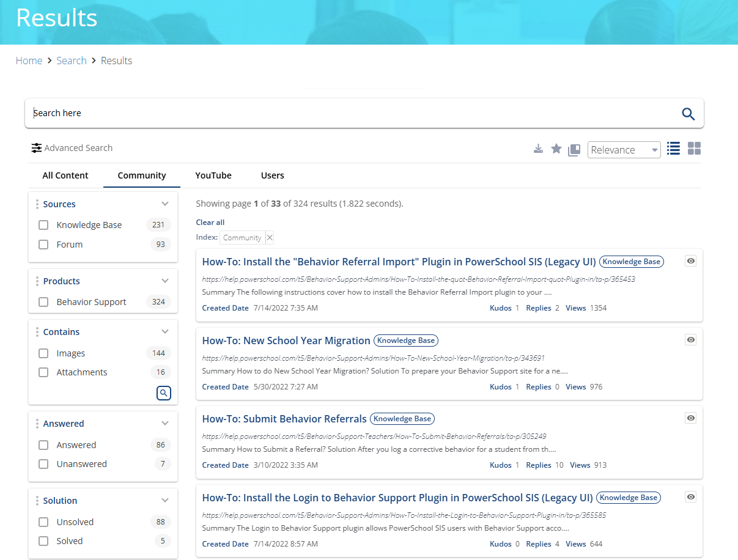738x560 pixels.
Task: Switch to grid view layout
Action: tap(694, 148)
